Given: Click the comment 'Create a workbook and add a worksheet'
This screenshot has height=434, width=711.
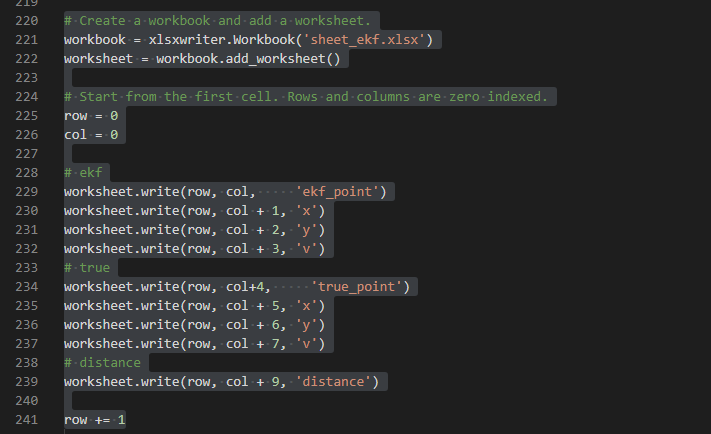Looking at the screenshot, I should coord(217,21).
